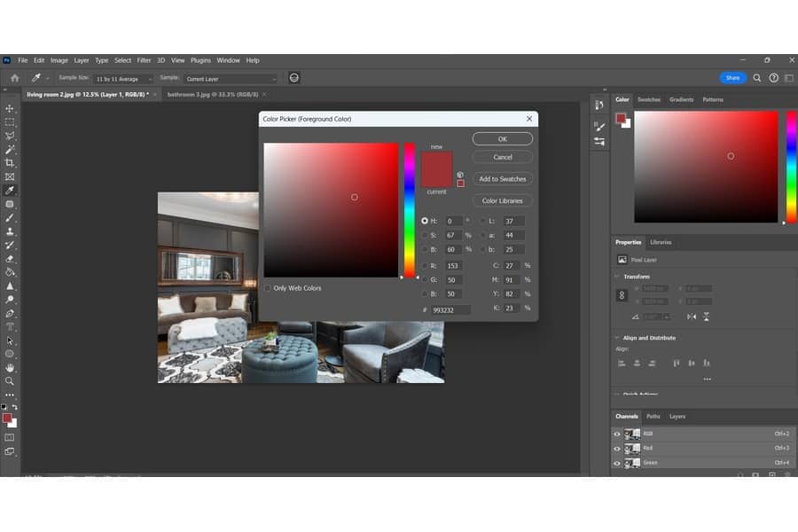Screen dimensions: 798x532
Task: Select the Dodge tool
Action: (x=10, y=300)
